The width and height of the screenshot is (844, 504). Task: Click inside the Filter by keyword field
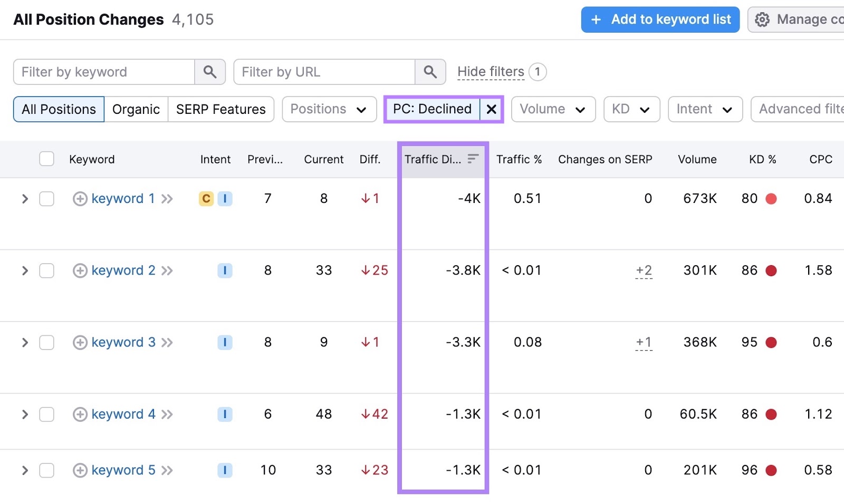[x=104, y=72]
